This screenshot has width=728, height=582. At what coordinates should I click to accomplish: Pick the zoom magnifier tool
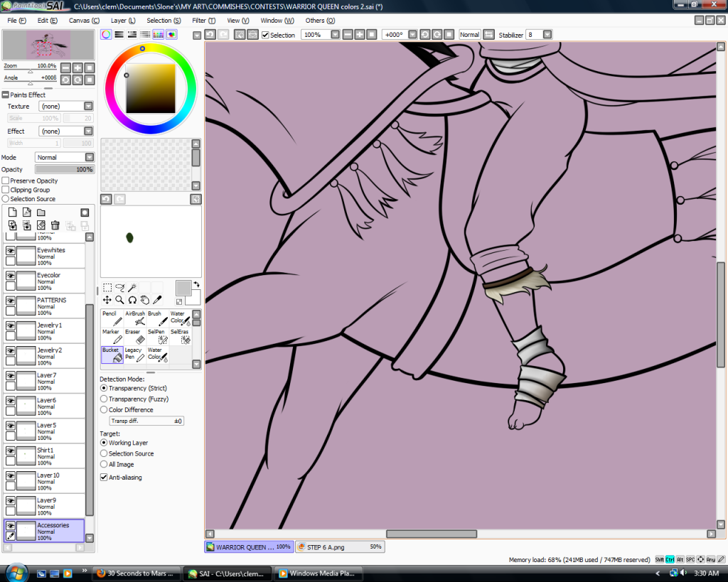tap(119, 300)
